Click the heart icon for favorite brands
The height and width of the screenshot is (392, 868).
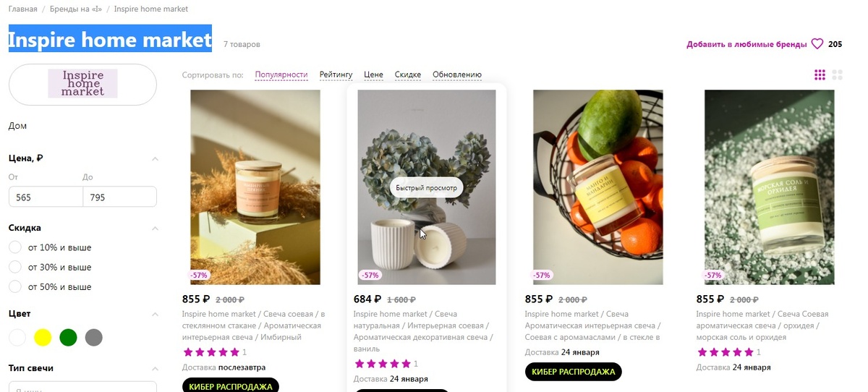point(817,44)
